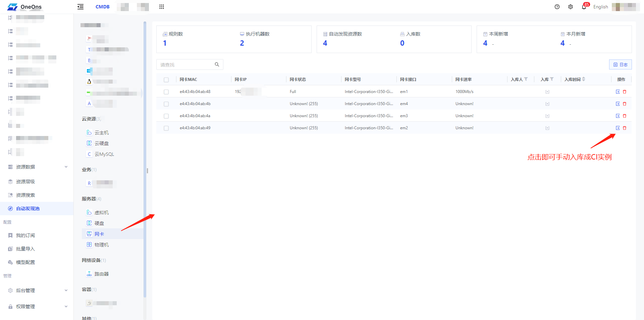The image size is (644, 320).
Task: Select 硬盘 under 服务器
Action: 99,223
